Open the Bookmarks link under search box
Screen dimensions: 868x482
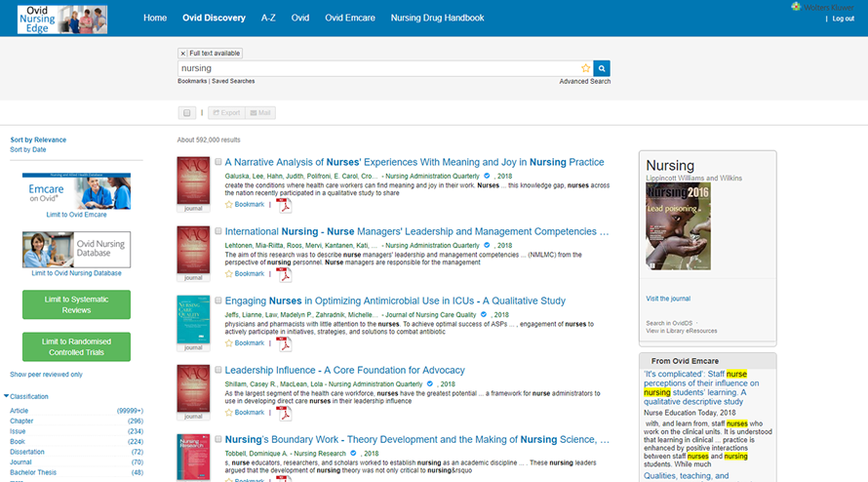tap(192, 81)
